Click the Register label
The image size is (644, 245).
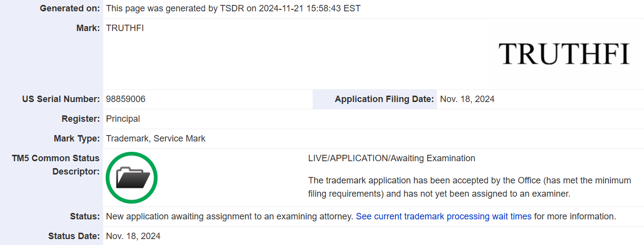coord(80,119)
